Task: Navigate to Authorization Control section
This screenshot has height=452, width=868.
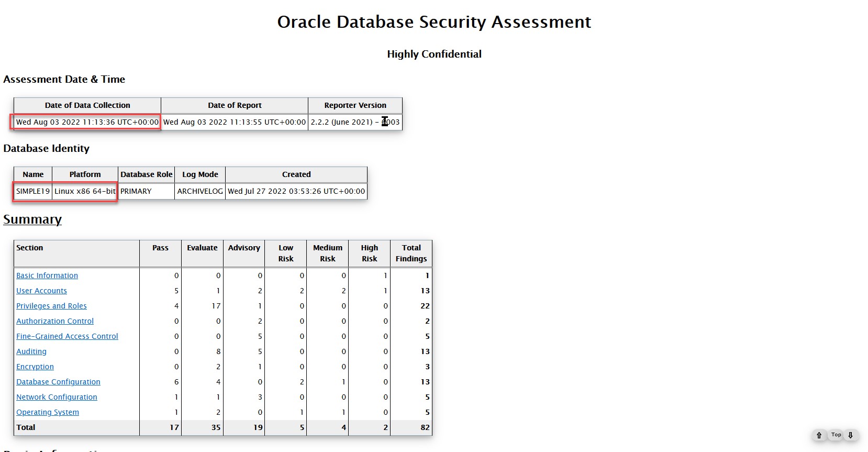Action: pos(55,321)
